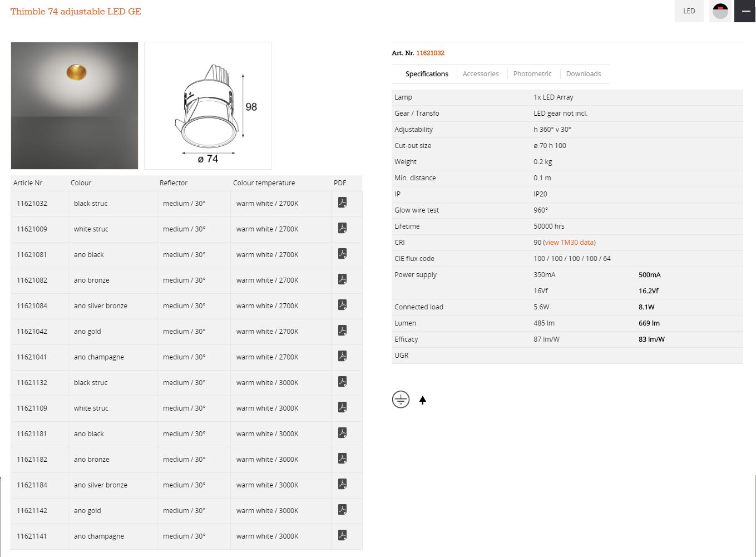Click the dimension drawing of the fixture
The height and width of the screenshot is (557, 756).
(x=207, y=105)
